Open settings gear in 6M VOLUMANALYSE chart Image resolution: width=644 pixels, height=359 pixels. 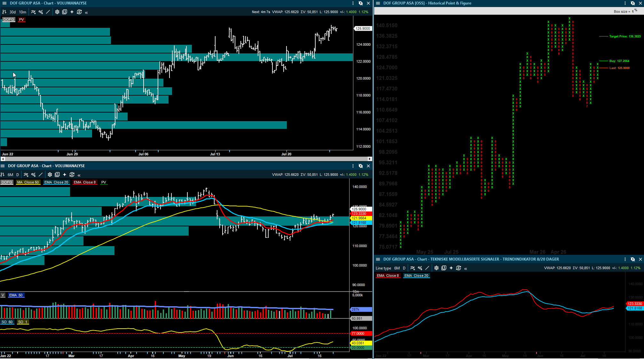[50, 175]
